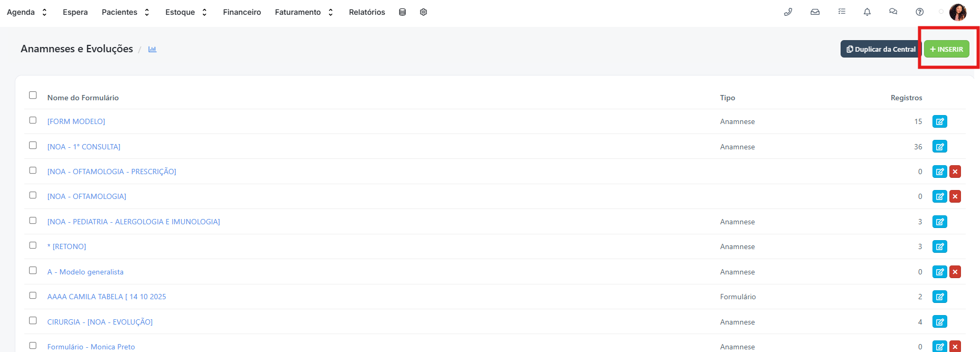Expand the Pacientes menu
The height and width of the screenshot is (352, 980).
[x=126, y=12]
